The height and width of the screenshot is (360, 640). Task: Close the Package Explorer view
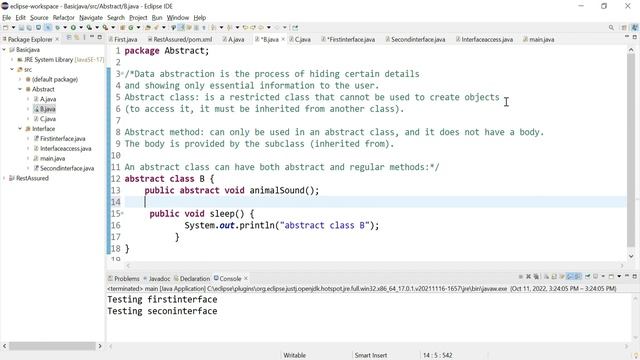tap(57, 39)
